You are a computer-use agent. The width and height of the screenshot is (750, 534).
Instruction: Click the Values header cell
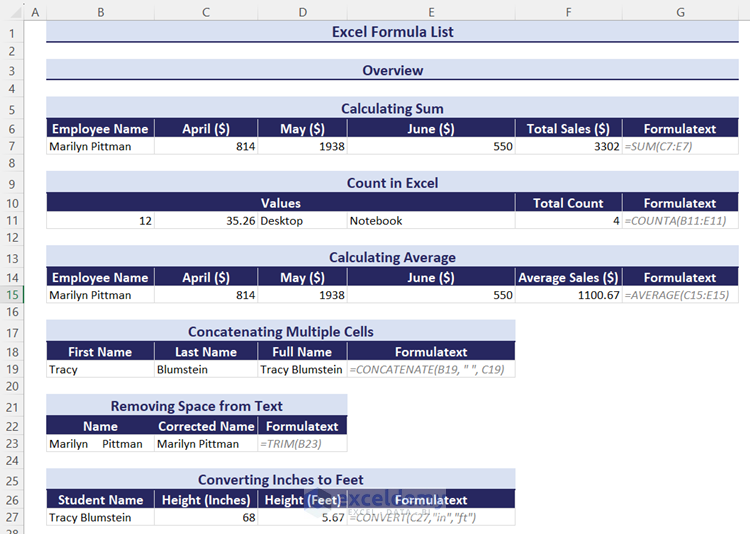tap(281, 203)
